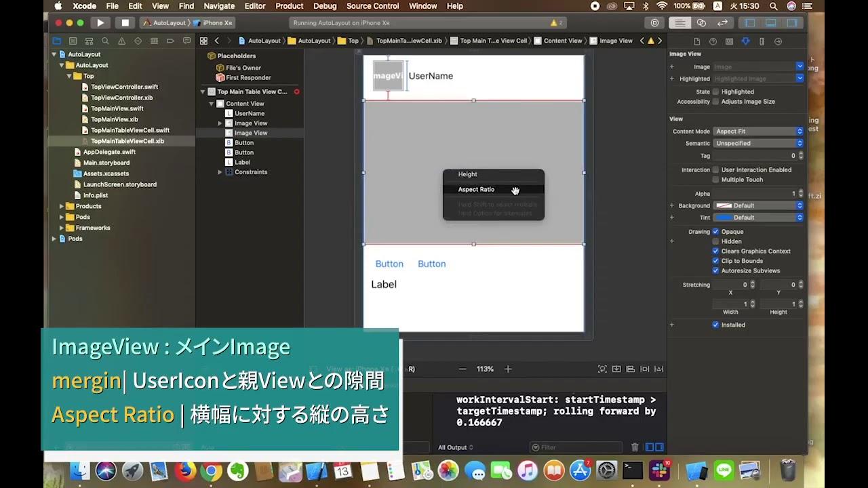The height and width of the screenshot is (488, 868).
Task: Select the first Button on the canvas
Action: pos(389,264)
